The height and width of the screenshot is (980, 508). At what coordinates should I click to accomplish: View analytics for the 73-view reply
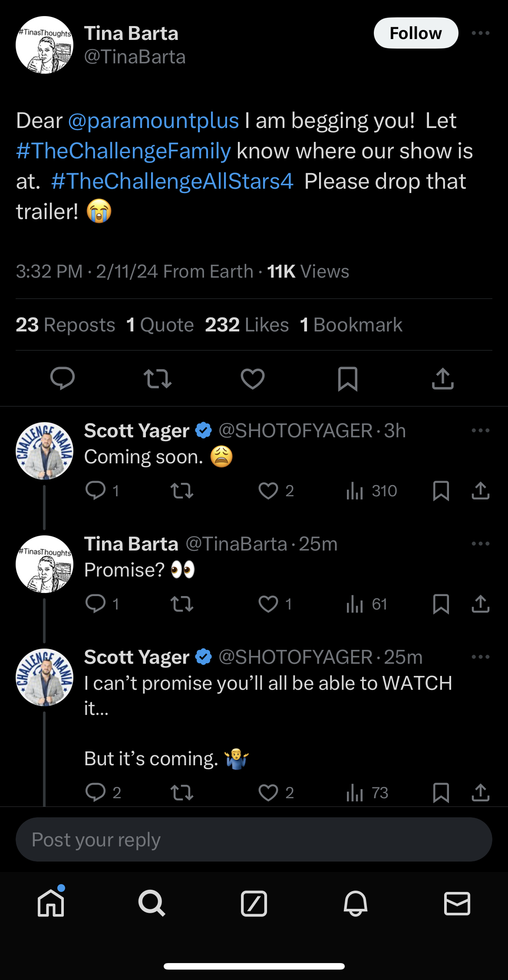tap(367, 793)
